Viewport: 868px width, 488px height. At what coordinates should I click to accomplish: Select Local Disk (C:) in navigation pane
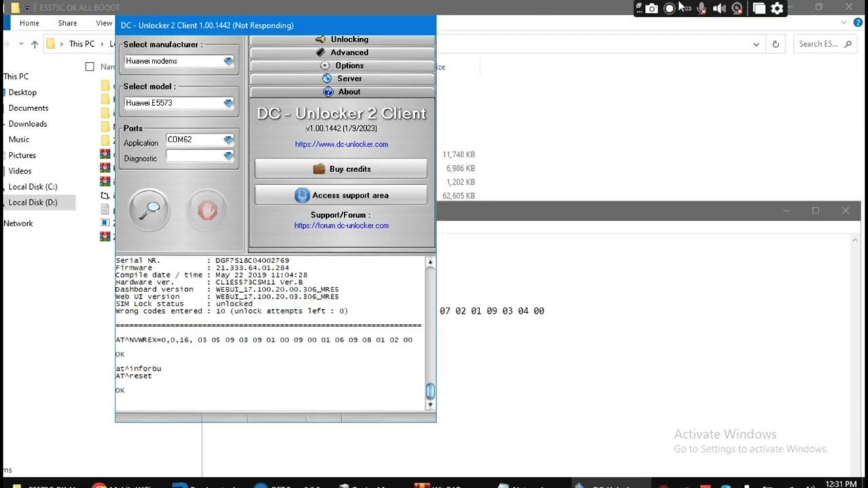[x=33, y=186]
